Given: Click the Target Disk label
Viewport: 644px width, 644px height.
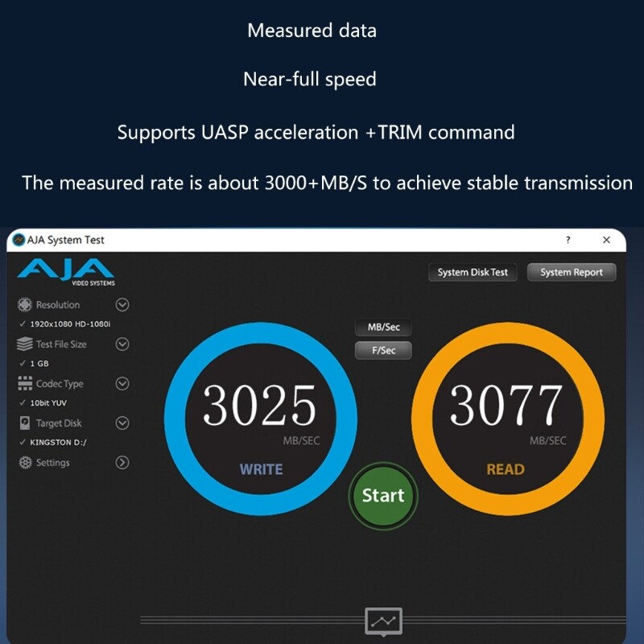Looking at the screenshot, I should click(x=59, y=423).
